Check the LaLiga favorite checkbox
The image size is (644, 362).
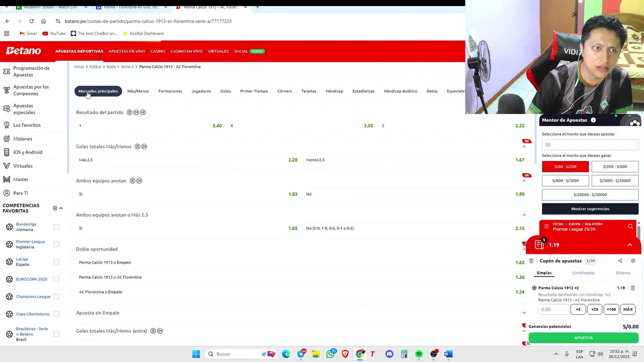(x=56, y=261)
